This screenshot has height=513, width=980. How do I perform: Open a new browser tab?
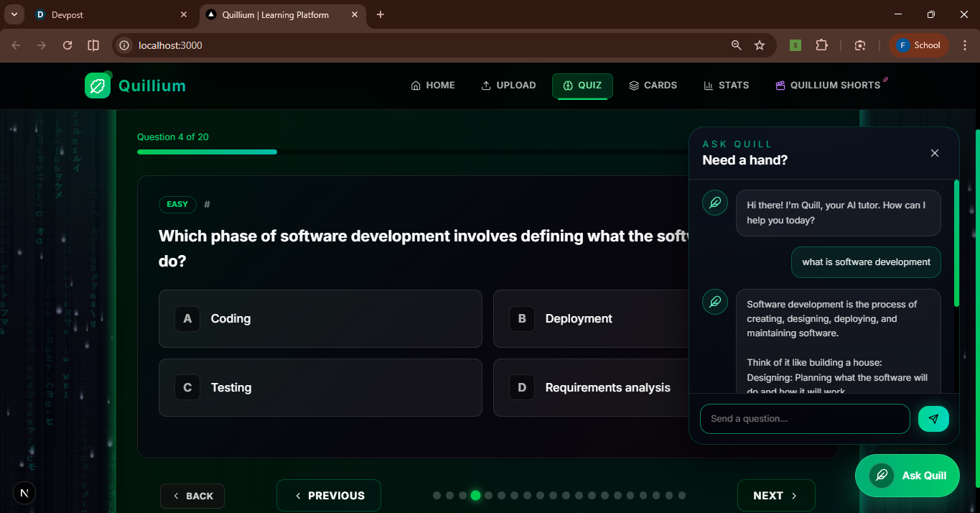(381, 14)
